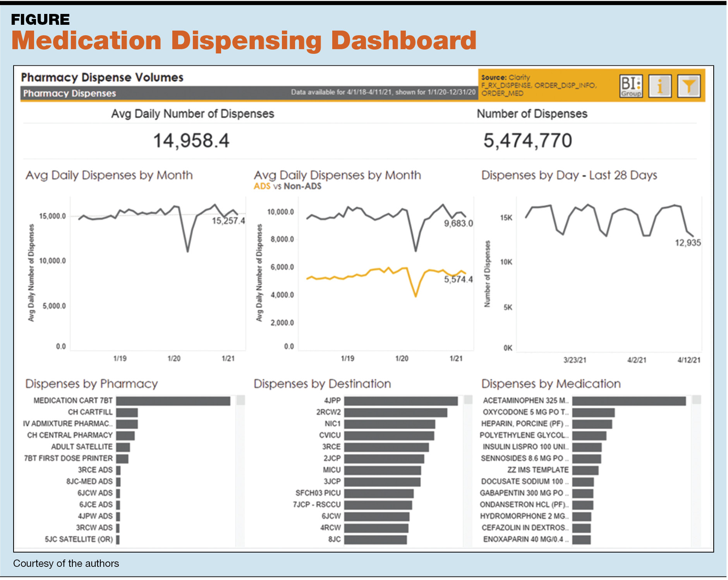Click the BI Group logo icon
The width and height of the screenshot is (728, 580).
tap(631, 86)
